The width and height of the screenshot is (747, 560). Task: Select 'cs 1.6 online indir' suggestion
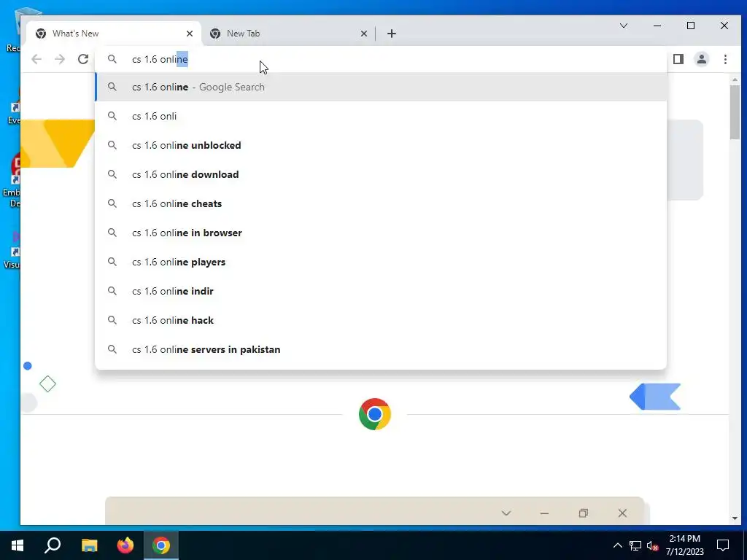point(381,291)
